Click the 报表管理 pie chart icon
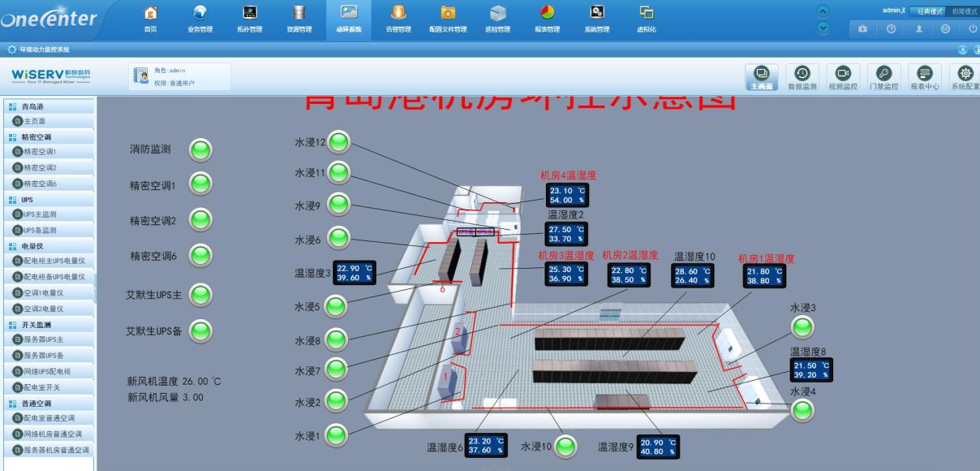 coord(547,12)
